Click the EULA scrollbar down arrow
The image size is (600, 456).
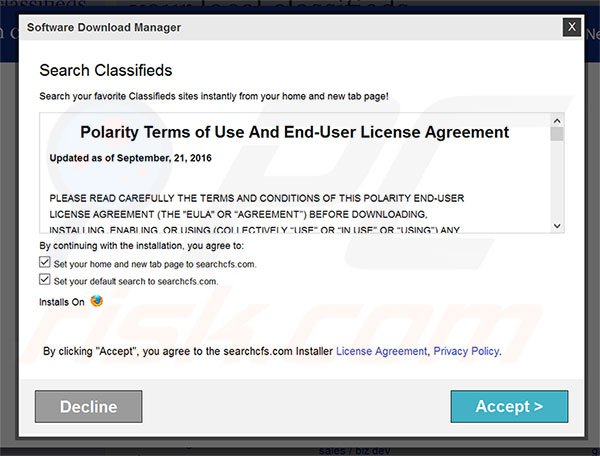(x=557, y=226)
